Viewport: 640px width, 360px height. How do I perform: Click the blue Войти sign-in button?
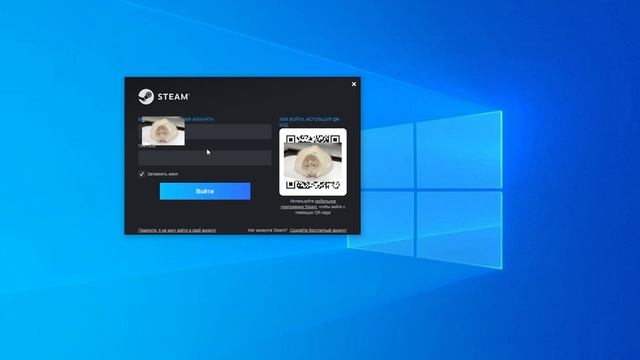(205, 191)
